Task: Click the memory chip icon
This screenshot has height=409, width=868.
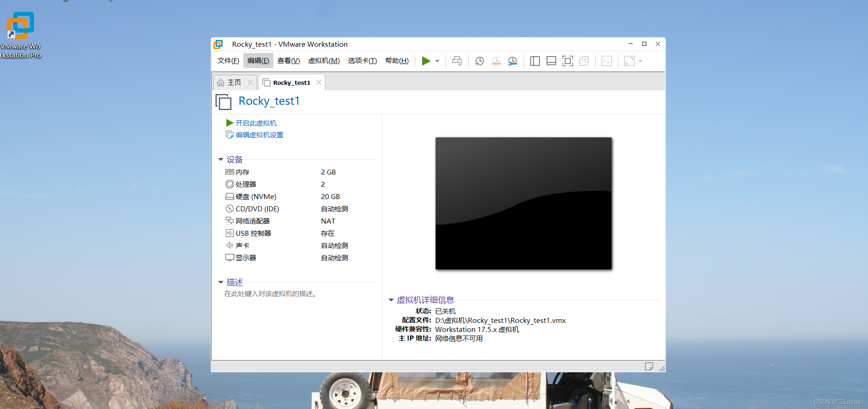Action: click(230, 172)
